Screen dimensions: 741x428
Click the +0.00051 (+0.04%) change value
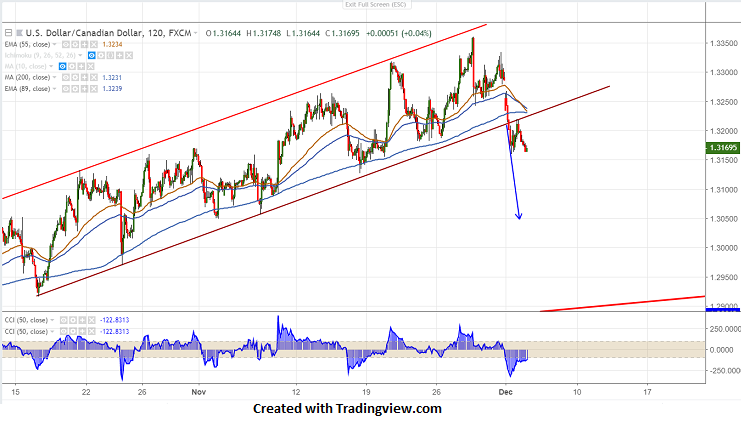pyautogui.click(x=399, y=33)
